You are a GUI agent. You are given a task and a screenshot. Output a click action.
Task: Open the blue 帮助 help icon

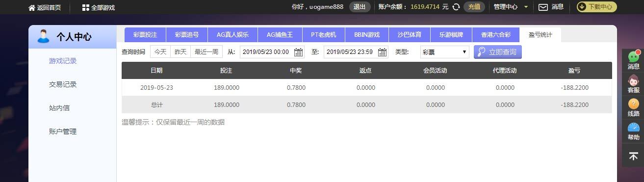pos(634,127)
